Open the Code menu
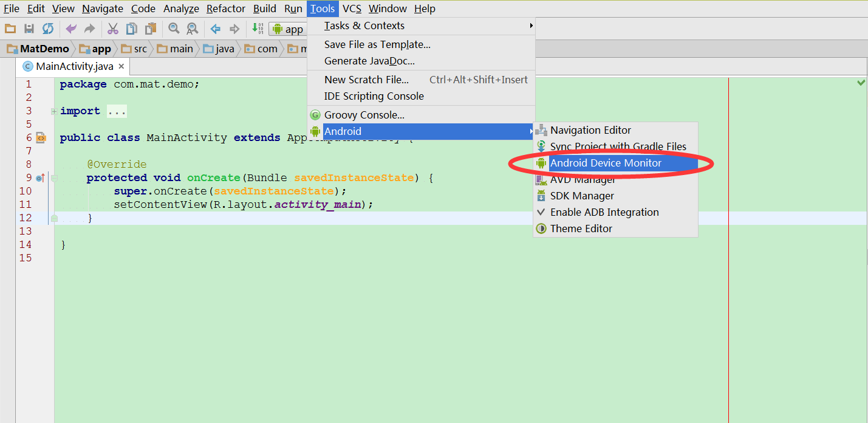 (143, 9)
